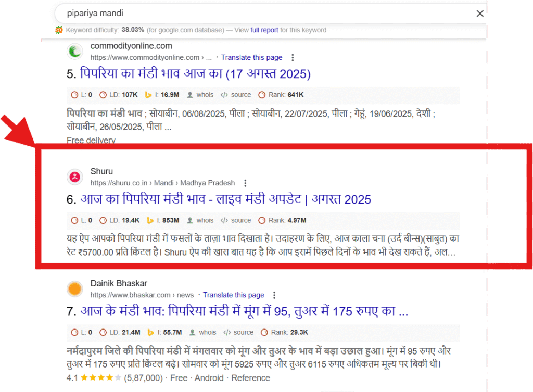The width and height of the screenshot is (533, 392).
Task: Click the Shuru red favicon
Action: point(75,177)
